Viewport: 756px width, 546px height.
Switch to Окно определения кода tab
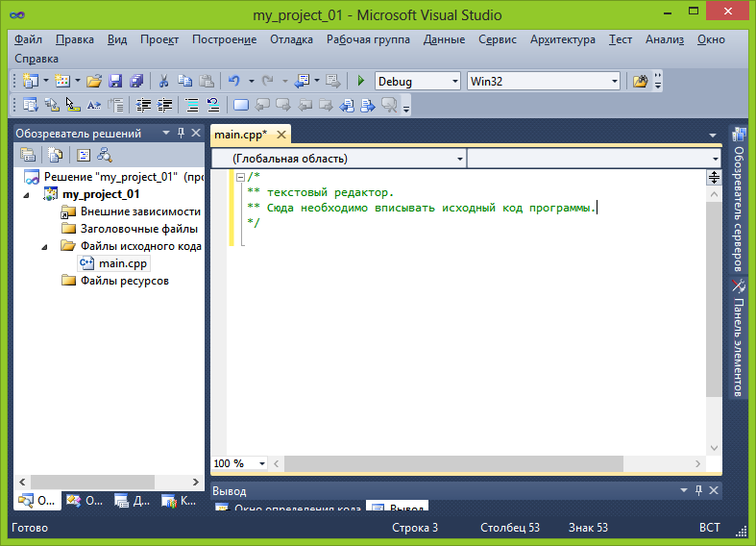click(x=288, y=507)
